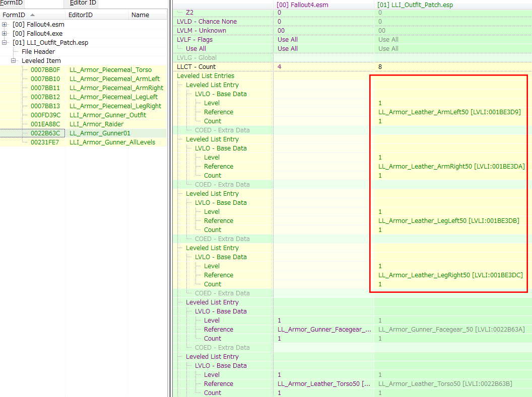Collapse the Leveled Item group
Image resolution: width=532 pixels, height=397 pixels.
tap(13, 61)
